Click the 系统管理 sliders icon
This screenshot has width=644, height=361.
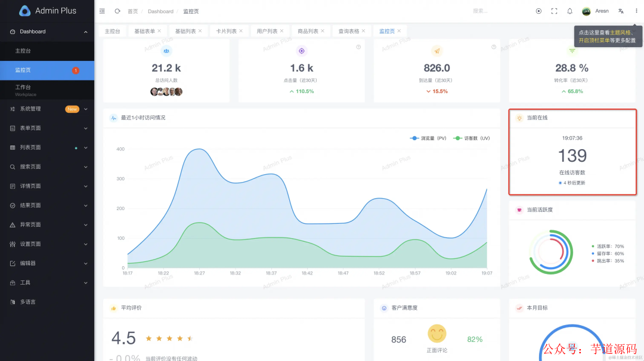[13, 109]
